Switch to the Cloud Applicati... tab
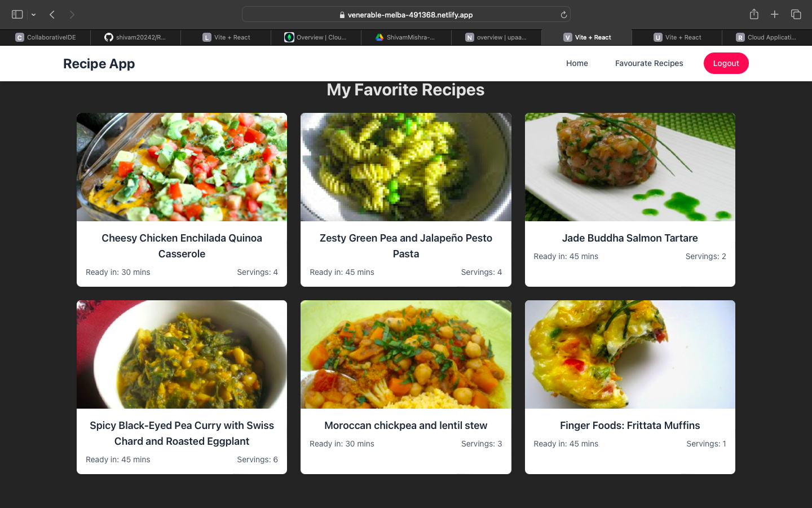 [767, 37]
